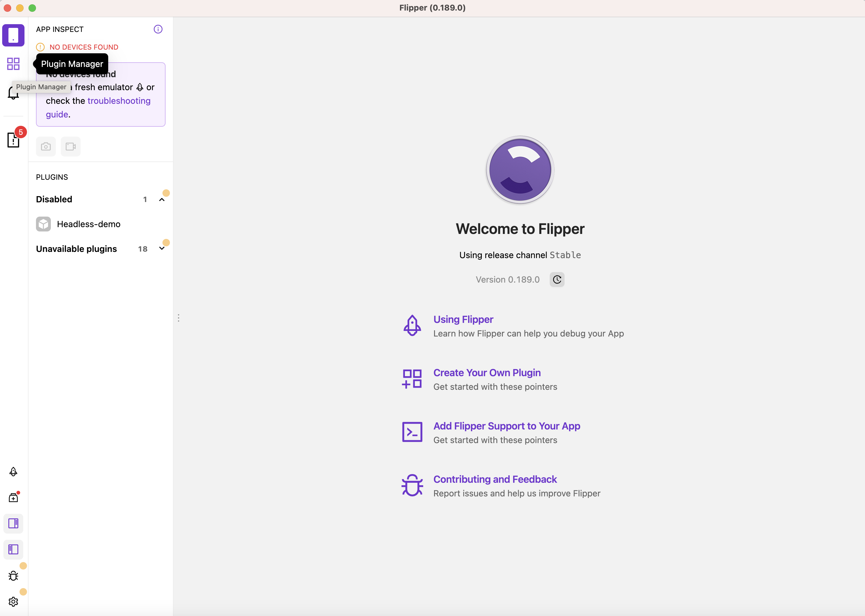
Task: Select the Create Your Own Plugin menu item
Action: pos(487,373)
